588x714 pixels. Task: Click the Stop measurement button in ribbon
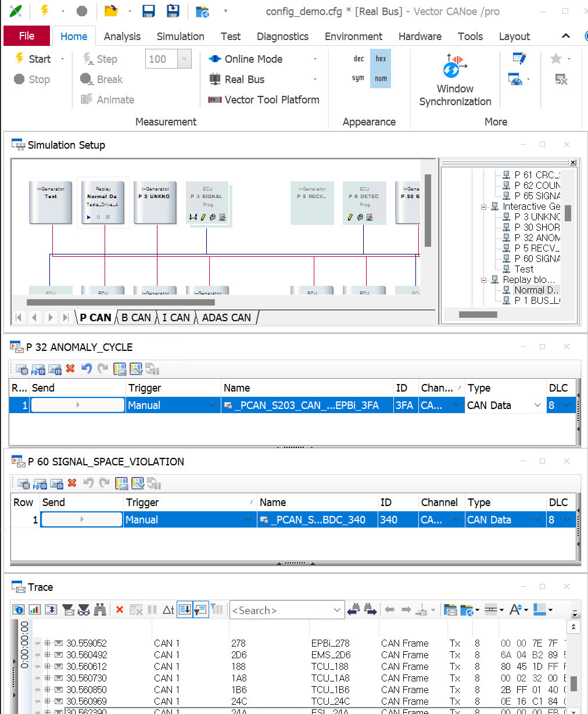[x=32, y=79]
